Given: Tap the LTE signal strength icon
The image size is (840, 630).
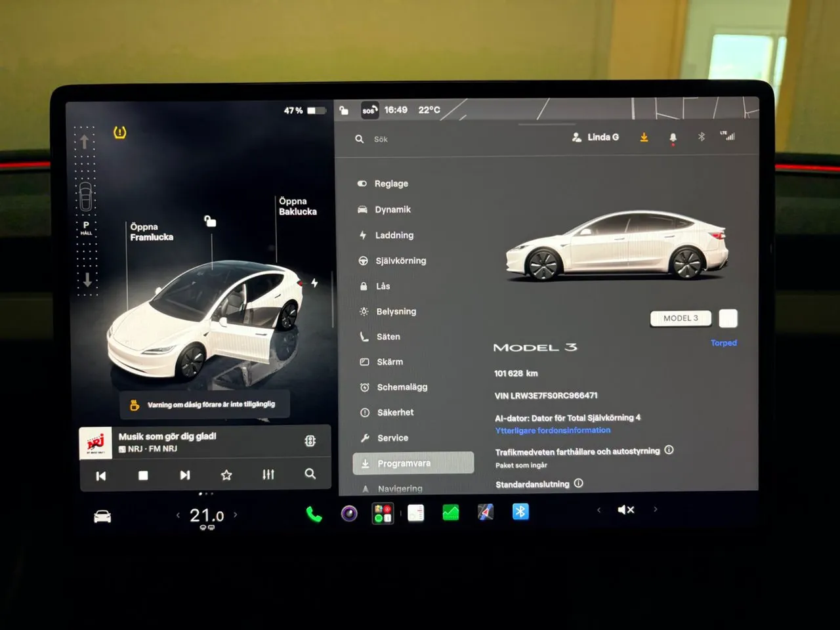Looking at the screenshot, I should [x=727, y=135].
